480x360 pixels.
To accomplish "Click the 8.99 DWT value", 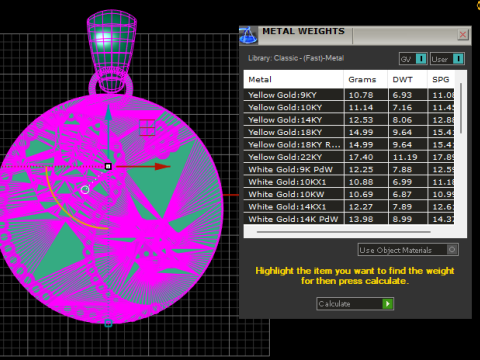I will pyautogui.click(x=402, y=219).
